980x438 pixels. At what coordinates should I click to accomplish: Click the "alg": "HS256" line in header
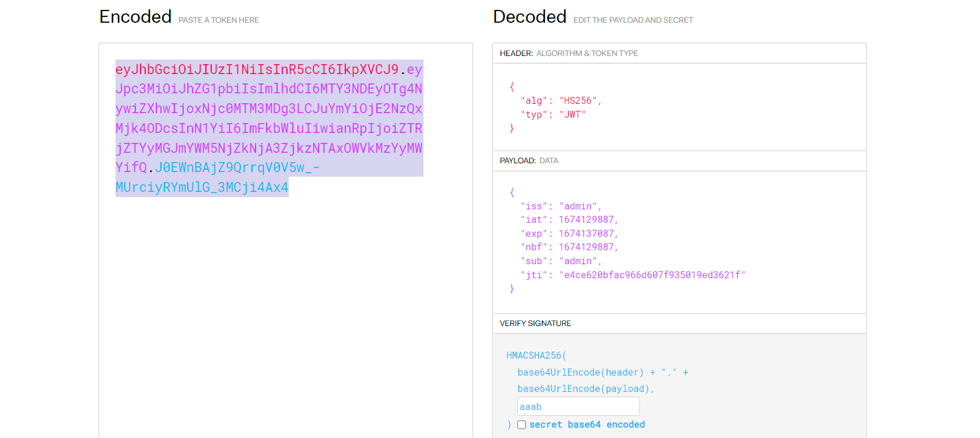[x=560, y=100]
